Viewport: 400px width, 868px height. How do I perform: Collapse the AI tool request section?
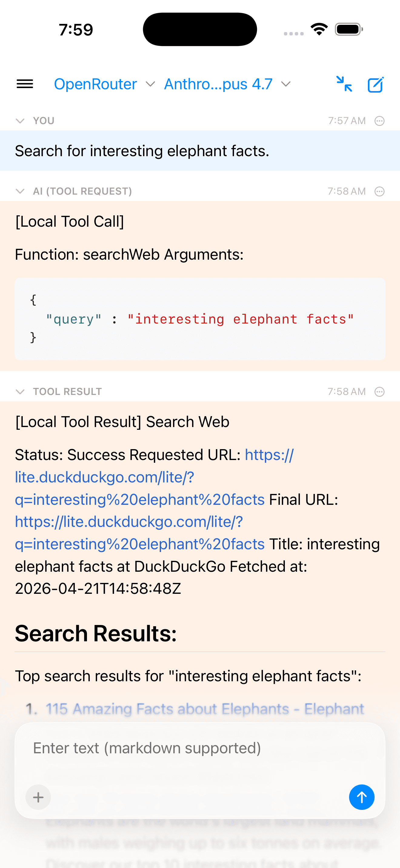click(20, 191)
